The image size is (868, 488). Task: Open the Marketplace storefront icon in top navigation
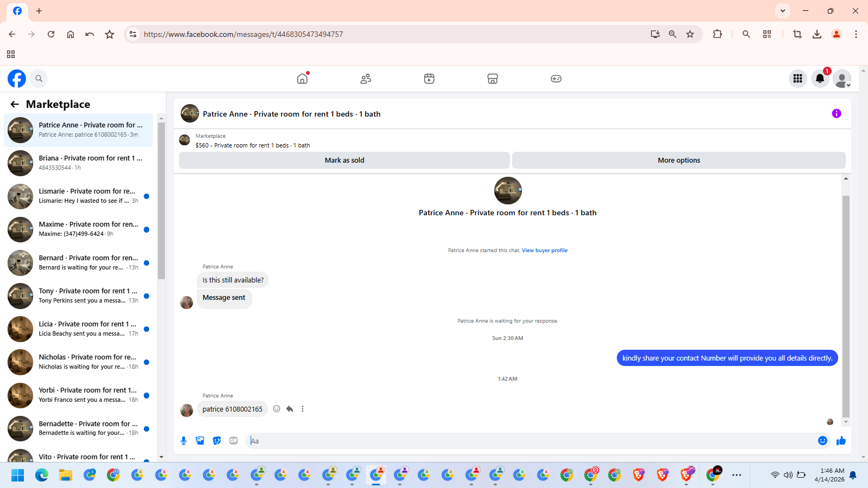493,79
